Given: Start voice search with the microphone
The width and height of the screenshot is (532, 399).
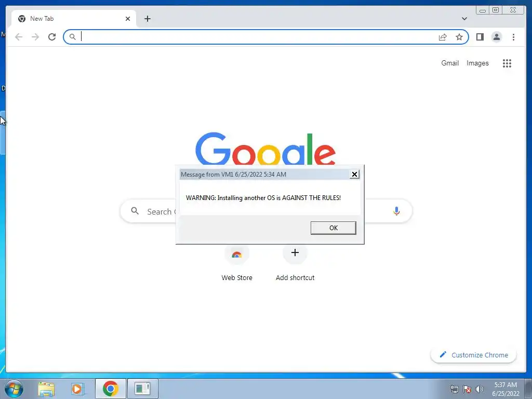Looking at the screenshot, I should click(396, 211).
